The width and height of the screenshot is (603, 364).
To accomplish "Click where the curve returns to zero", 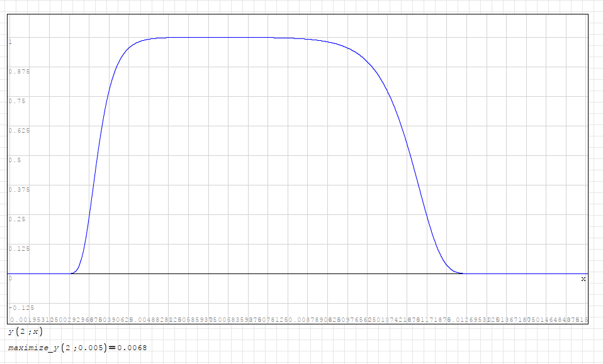I will click(x=461, y=273).
